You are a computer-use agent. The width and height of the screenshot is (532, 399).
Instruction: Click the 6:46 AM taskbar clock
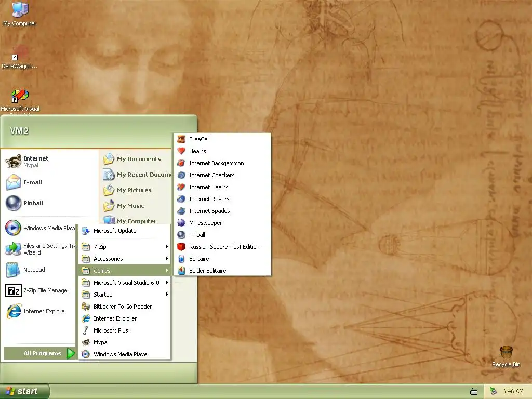(x=513, y=391)
